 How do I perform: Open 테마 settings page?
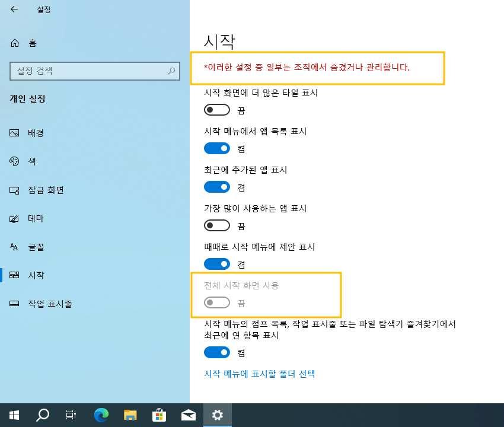point(36,219)
